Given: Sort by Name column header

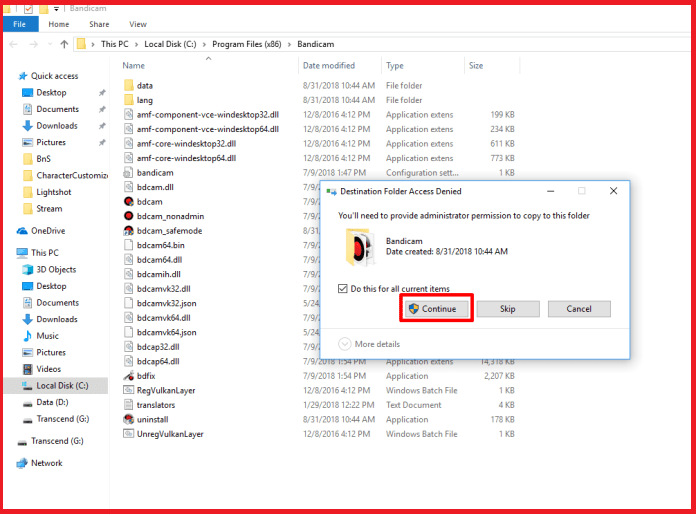Looking at the screenshot, I should coord(134,65).
